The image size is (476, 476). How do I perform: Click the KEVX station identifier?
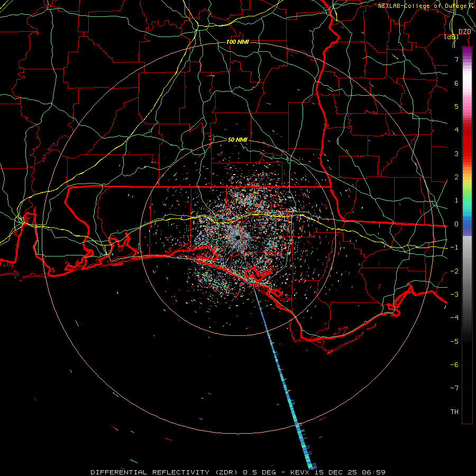pyautogui.click(x=300, y=472)
